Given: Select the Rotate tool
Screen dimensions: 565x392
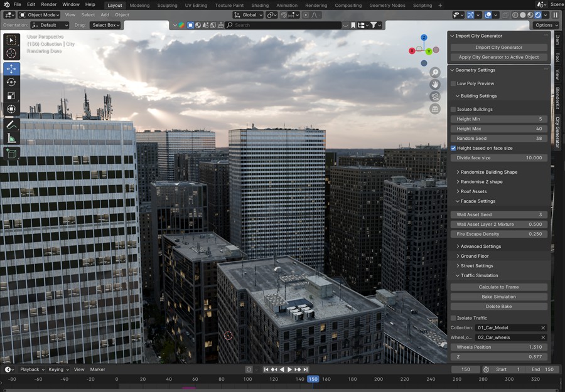Looking at the screenshot, I should coord(11,82).
